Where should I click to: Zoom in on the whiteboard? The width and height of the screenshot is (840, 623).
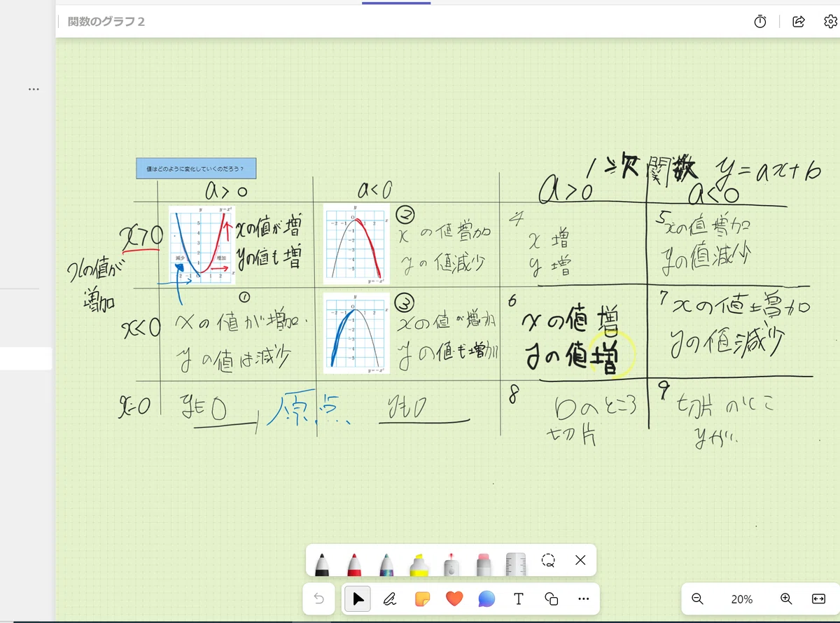pos(786,598)
